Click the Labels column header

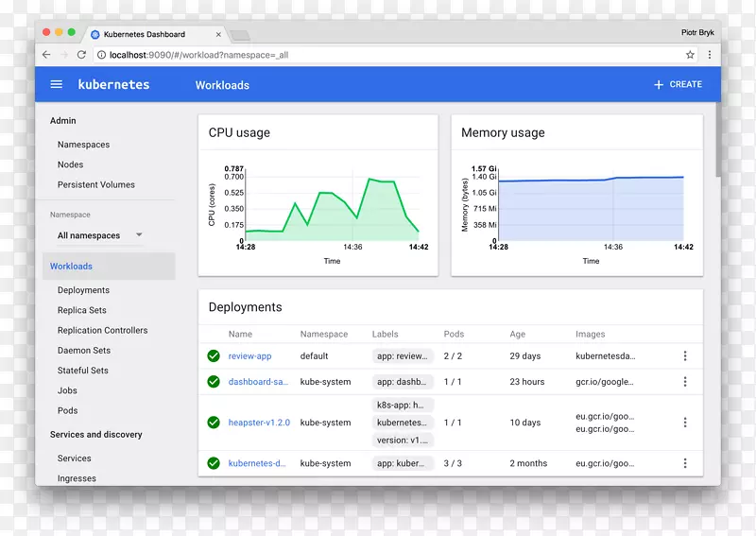pyautogui.click(x=386, y=334)
